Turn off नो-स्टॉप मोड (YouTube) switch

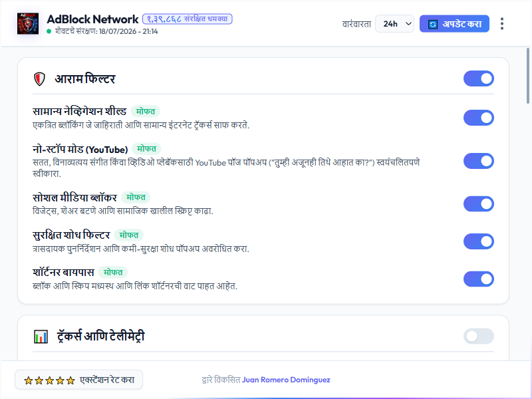point(478,161)
